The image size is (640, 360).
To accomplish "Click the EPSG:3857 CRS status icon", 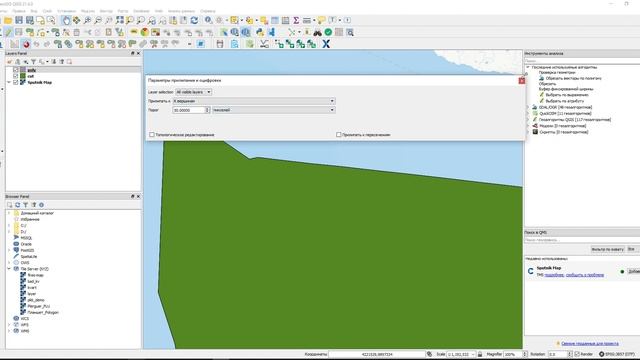I will [617, 354].
